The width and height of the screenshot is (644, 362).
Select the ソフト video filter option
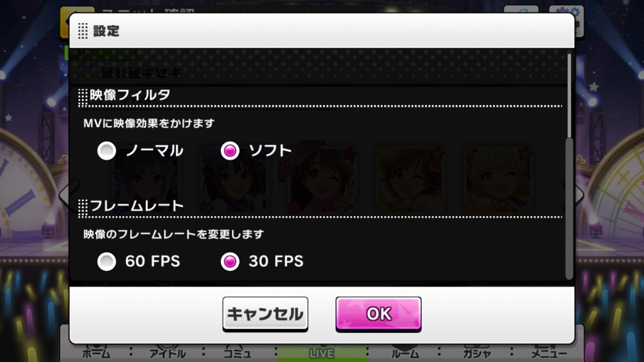click(230, 150)
